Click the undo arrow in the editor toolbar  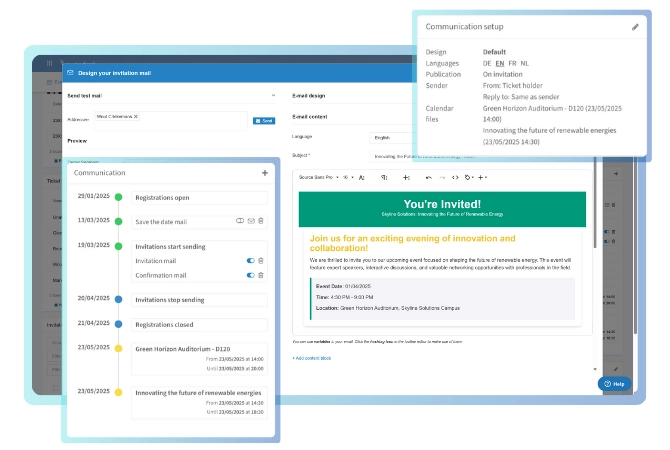pyautogui.click(x=429, y=177)
